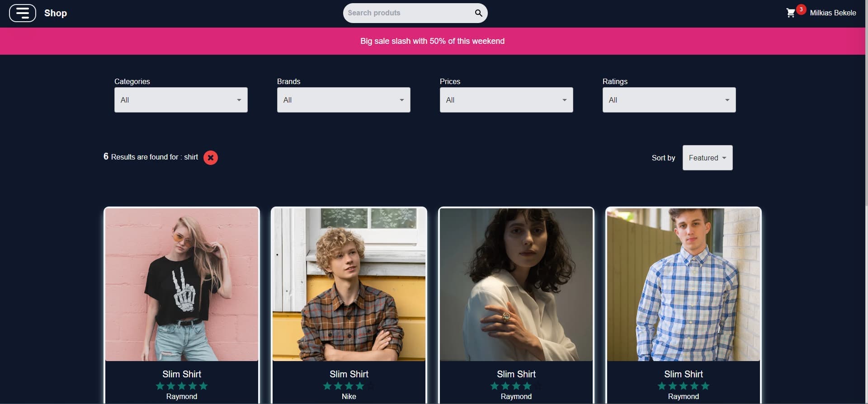This screenshot has height=404, width=868.
Task: Expand the Brands dropdown
Action: click(344, 100)
